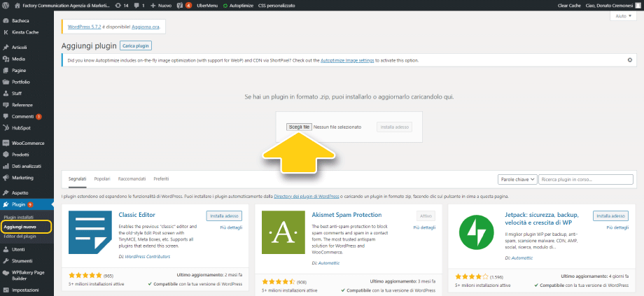The image size is (644, 296).
Task: Expand the Aiuto help dropdown
Action: coord(624,16)
